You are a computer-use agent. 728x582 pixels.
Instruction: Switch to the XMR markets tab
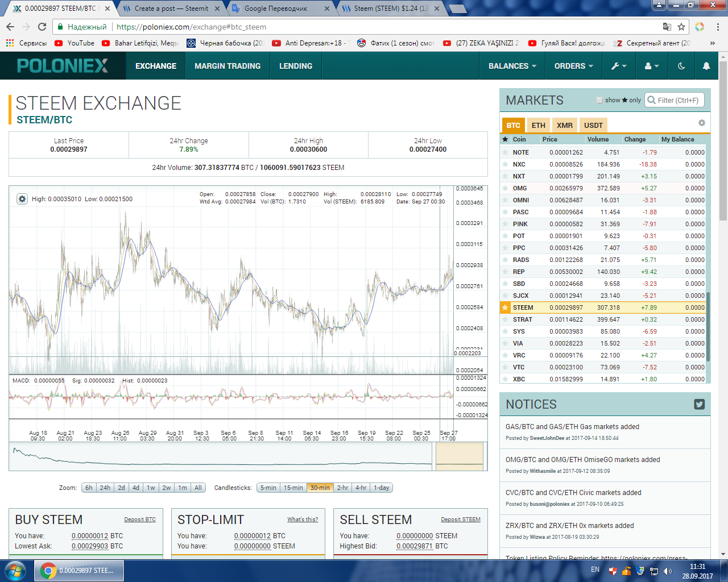pyautogui.click(x=565, y=125)
